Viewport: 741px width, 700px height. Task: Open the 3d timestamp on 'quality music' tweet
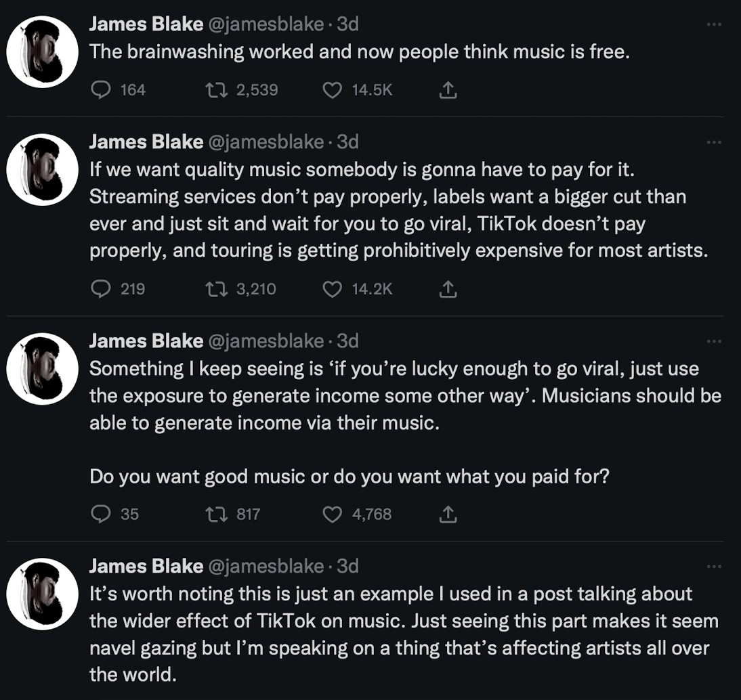[x=347, y=142]
